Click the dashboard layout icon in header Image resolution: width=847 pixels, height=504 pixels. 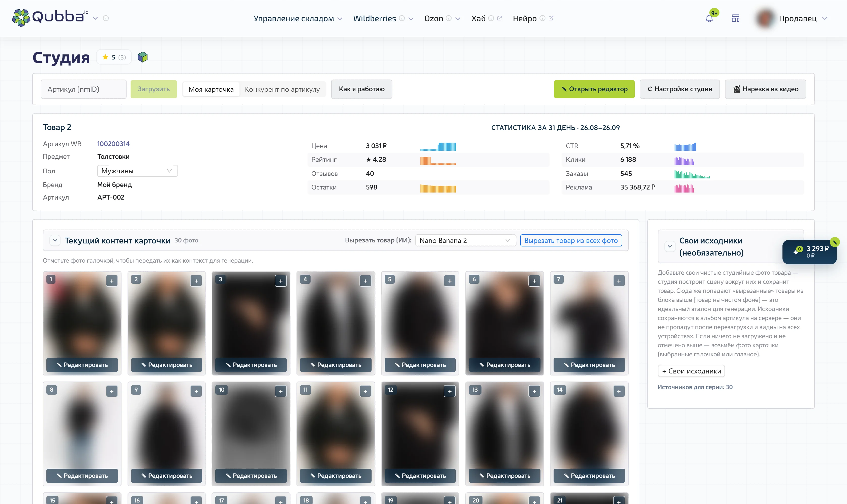coord(735,18)
